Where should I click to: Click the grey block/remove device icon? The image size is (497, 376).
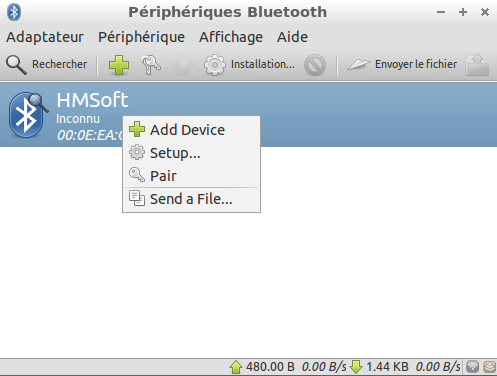point(315,65)
